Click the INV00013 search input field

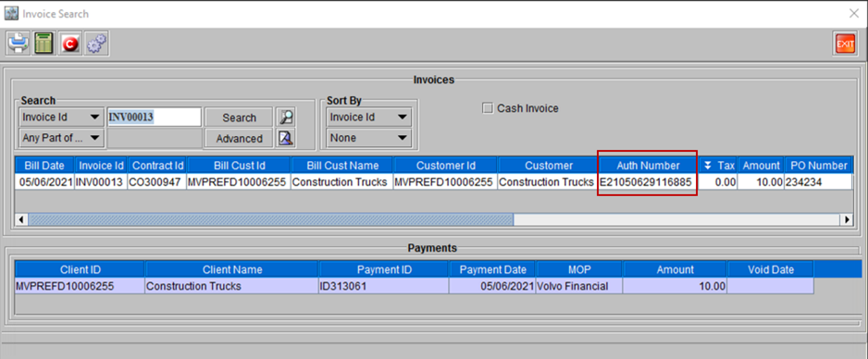[154, 118]
